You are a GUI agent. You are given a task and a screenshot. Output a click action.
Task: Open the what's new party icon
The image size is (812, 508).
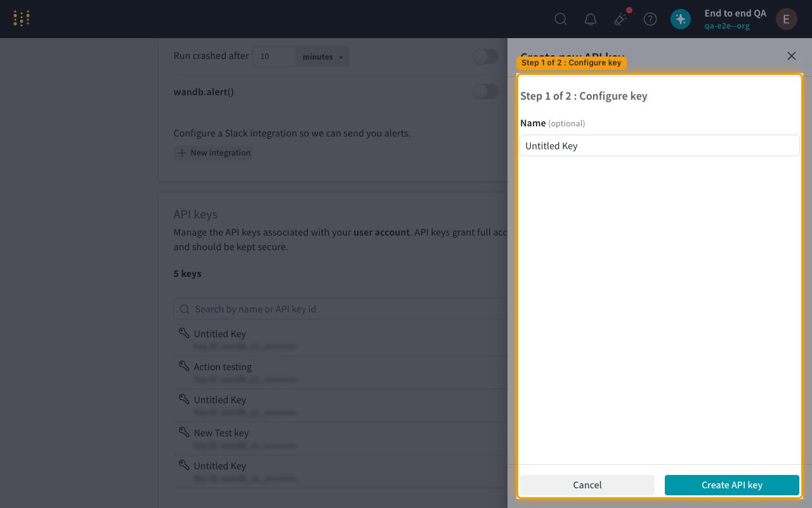[x=620, y=19]
